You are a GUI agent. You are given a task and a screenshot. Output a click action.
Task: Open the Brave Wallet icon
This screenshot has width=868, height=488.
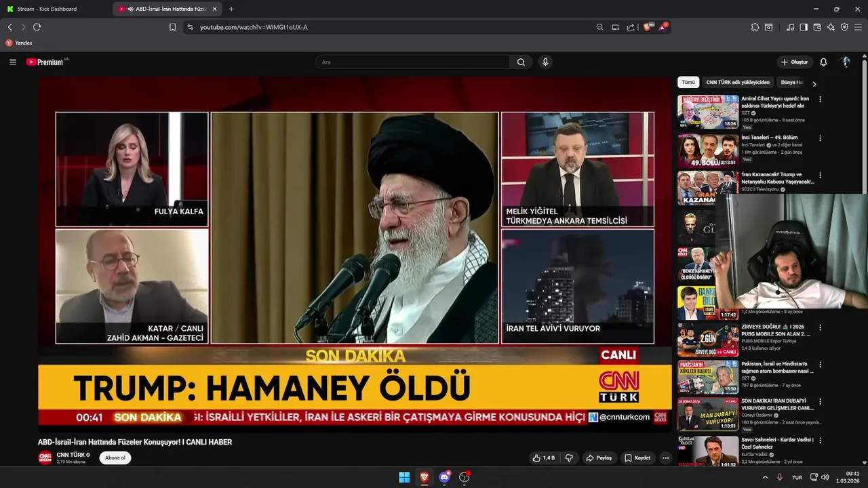point(817,27)
